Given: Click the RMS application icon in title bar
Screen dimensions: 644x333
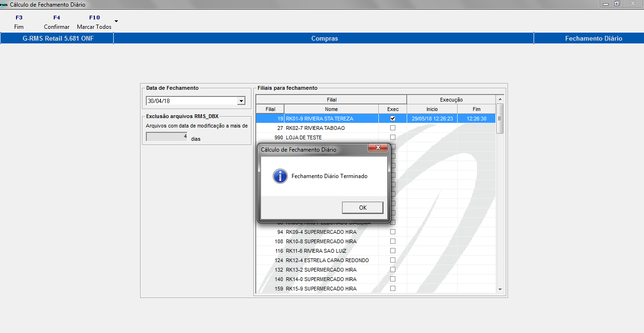Looking at the screenshot, I should tap(4, 4).
